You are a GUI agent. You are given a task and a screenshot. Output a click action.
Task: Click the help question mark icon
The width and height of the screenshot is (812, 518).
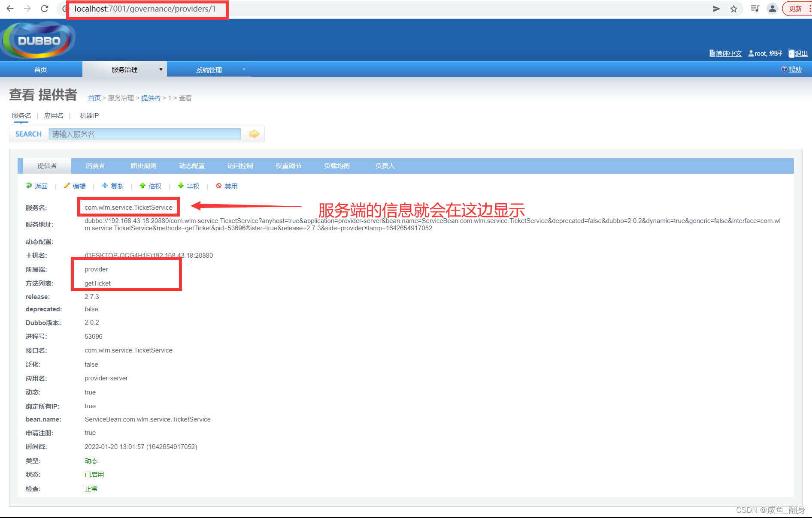(784, 69)
